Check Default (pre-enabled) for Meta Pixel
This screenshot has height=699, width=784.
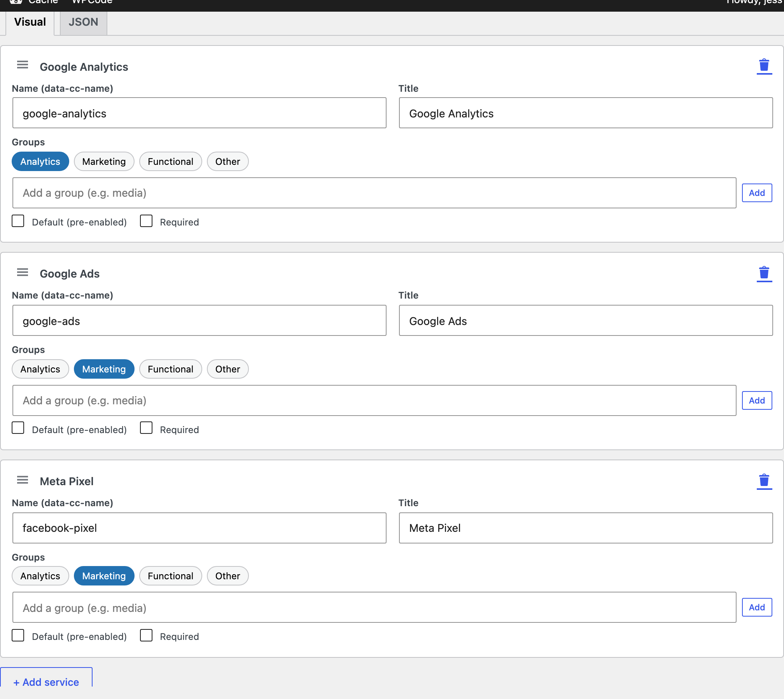coord(18,636)
